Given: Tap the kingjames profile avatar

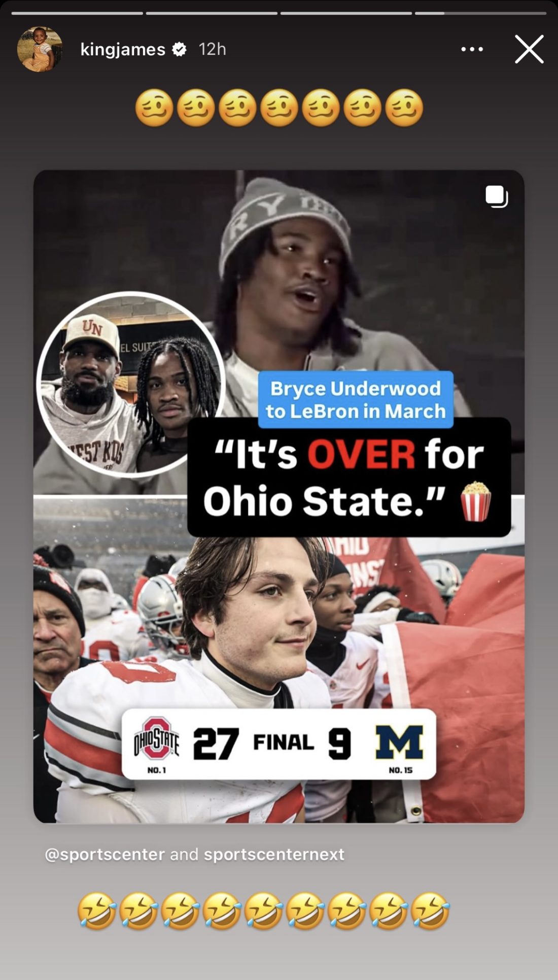Looking at the screenshot, I should [40, 49].
